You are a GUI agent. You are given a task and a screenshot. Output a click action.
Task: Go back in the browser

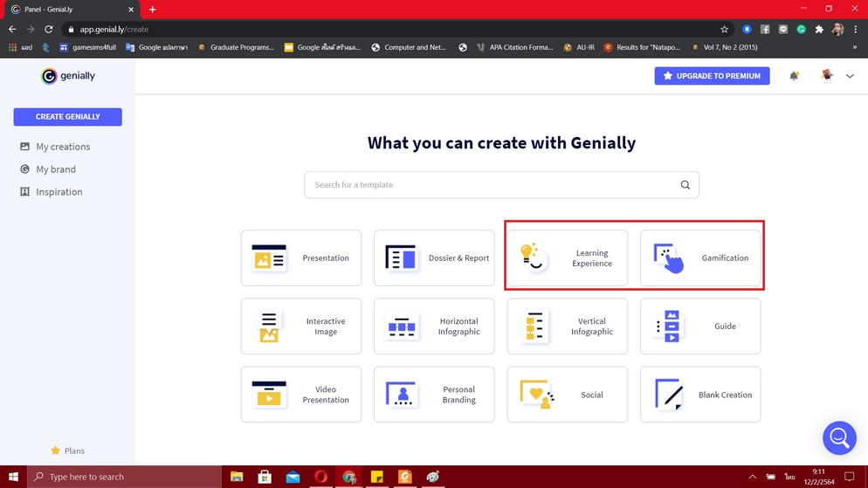pyautogui.click(x=12, y=30)
